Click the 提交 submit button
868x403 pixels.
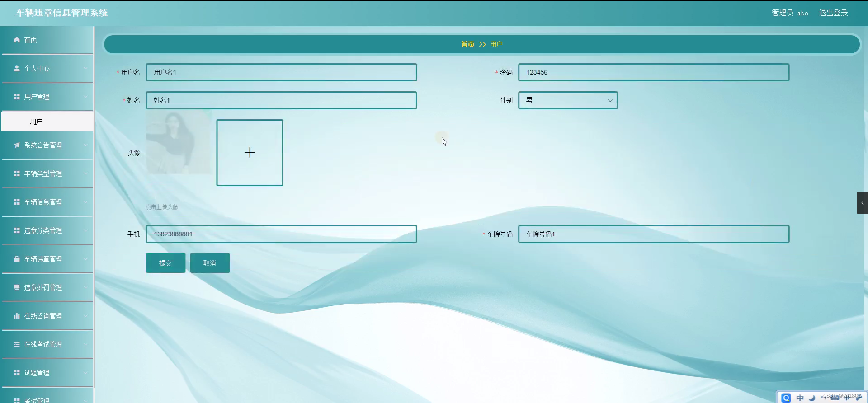pos(165,263)
